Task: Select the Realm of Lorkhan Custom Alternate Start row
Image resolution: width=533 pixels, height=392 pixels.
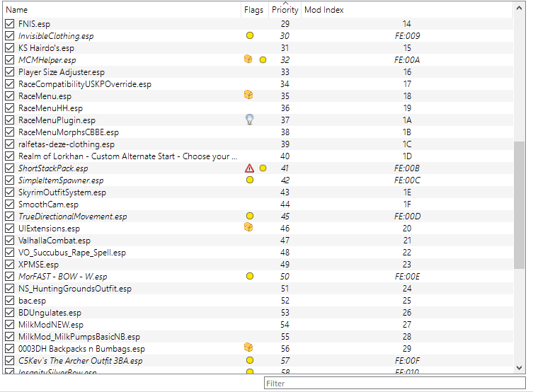Action: pos(258,156)
